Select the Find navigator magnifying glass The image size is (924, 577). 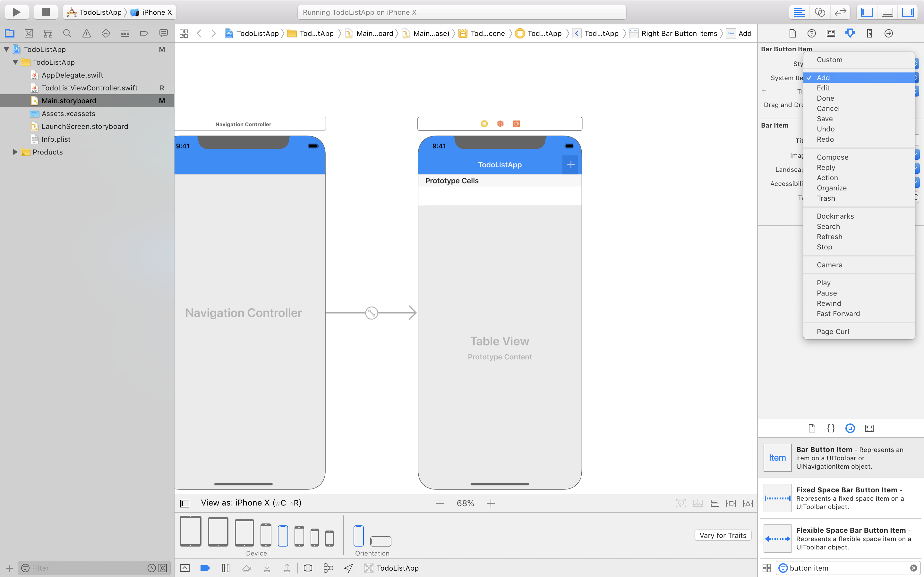[x=67, y=33]
